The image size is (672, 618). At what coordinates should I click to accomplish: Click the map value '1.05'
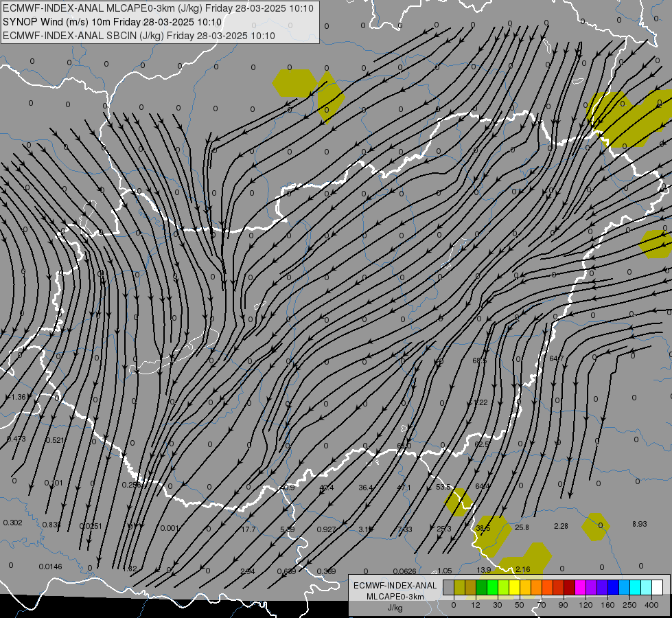tap(444, 571)
